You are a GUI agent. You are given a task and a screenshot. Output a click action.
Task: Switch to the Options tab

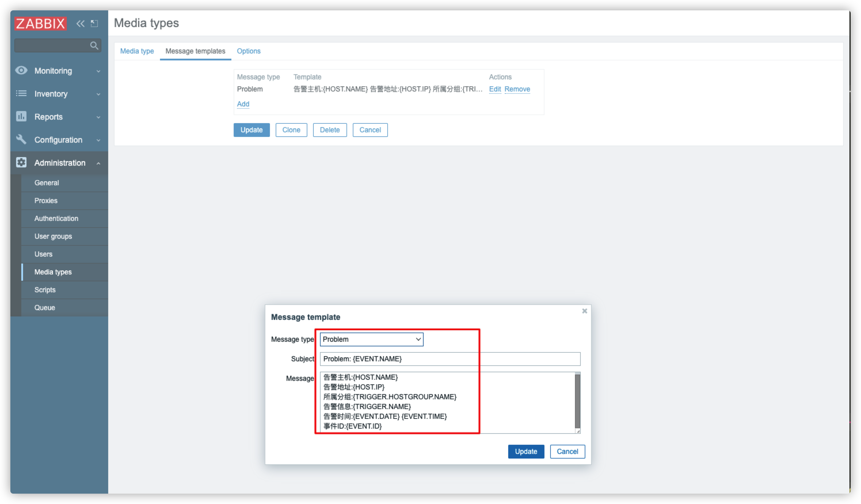tap(248, 51)
